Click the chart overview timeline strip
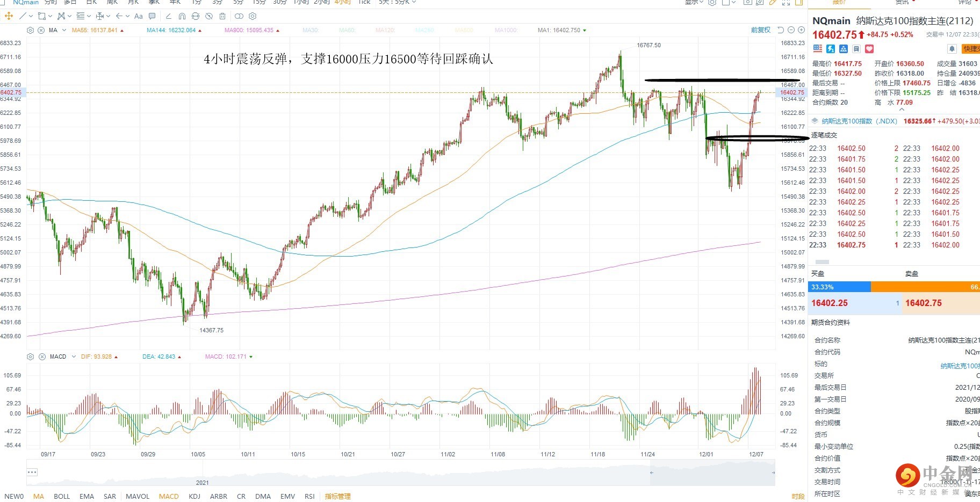 (401, 473)
